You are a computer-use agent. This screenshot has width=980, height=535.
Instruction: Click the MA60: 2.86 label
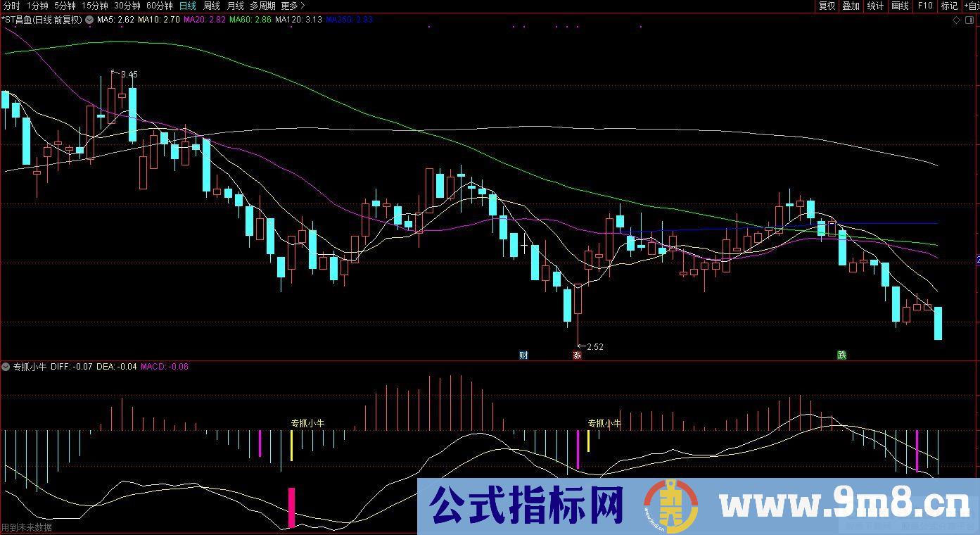pyautogui.click(x=250, y=20)
